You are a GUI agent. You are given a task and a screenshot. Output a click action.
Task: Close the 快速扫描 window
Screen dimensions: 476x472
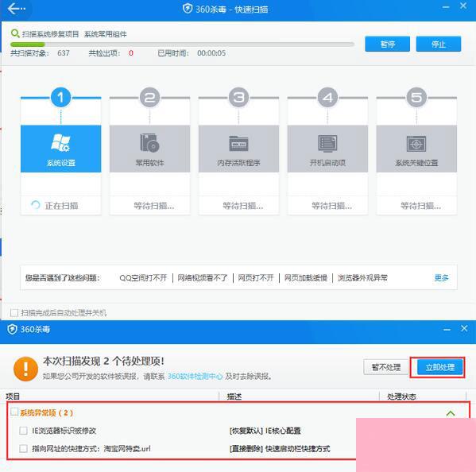pyautogui.click(x=463, y=6)
